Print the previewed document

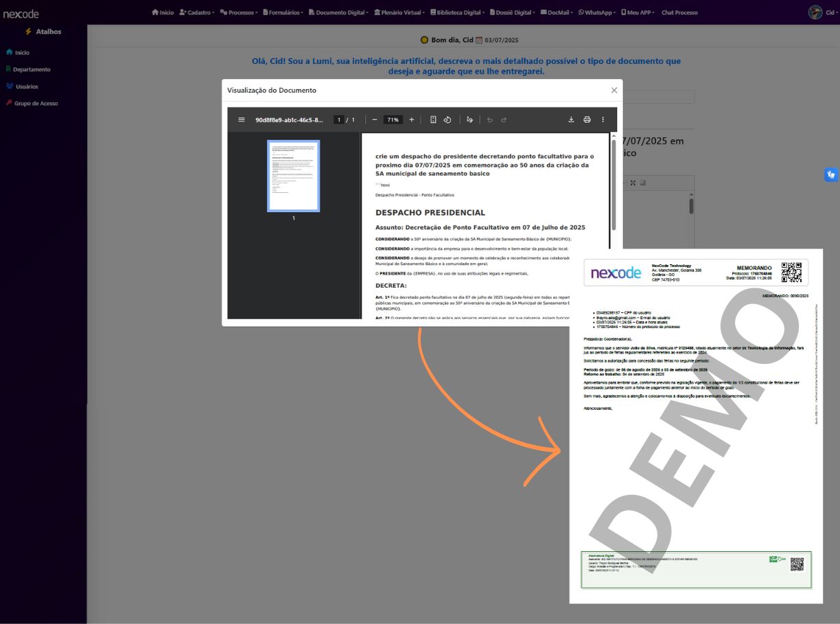(587, 119)
